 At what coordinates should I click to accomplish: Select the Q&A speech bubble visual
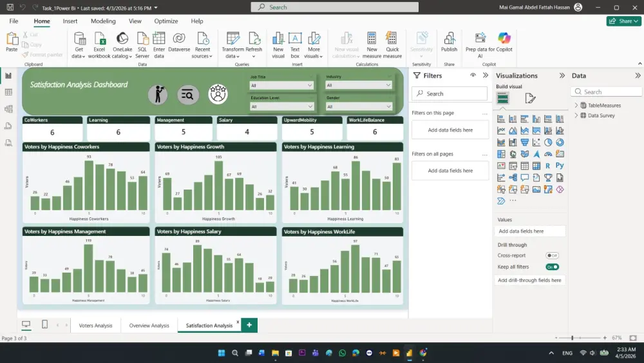pos(524,177)
